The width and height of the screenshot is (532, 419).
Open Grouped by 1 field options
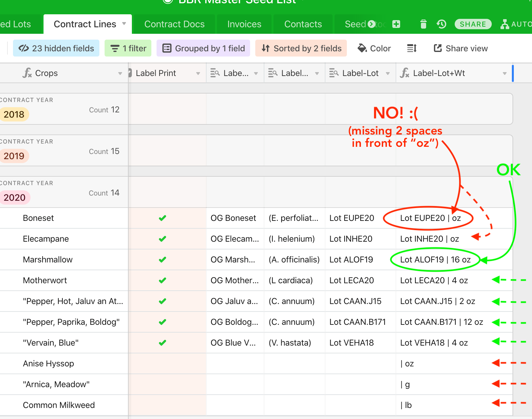(203, 48)
